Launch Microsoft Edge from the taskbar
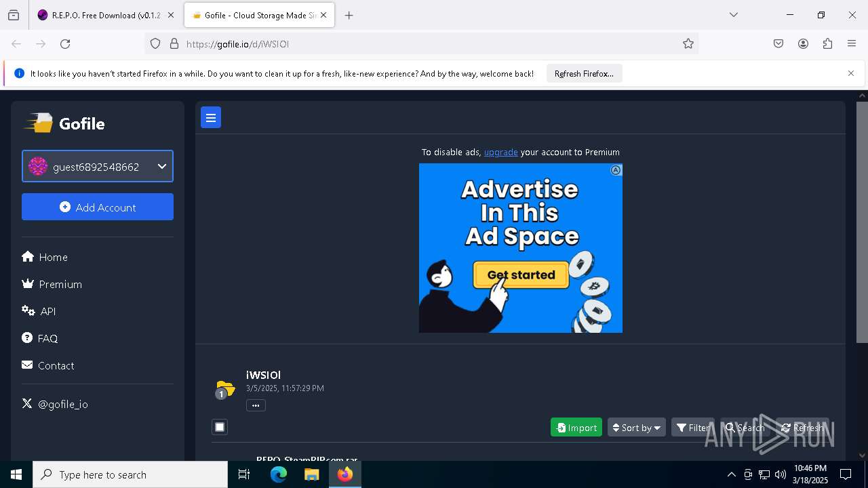The width and height of the screenshot is (868, 488). (279, 474)
